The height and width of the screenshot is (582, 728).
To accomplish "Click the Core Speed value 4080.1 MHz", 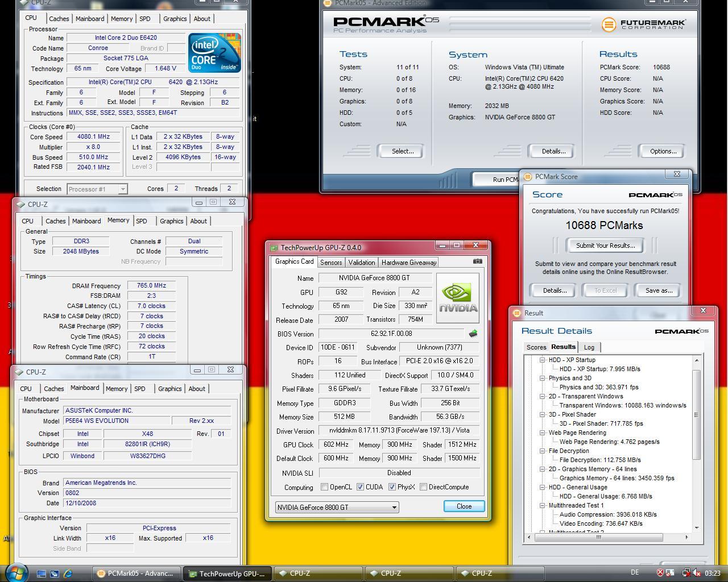I will [x=94, y=136].
